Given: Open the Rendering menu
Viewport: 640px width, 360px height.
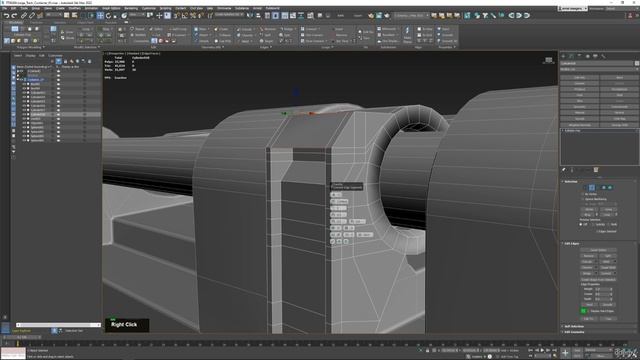Looking at the screenshot, I should pyautogui.click(x=131, y=8).
